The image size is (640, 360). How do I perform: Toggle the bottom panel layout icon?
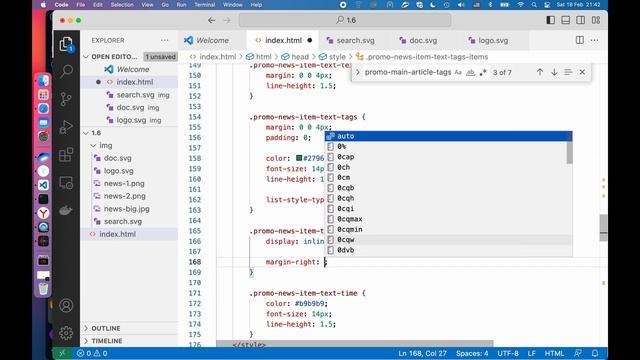coord(565,20)
